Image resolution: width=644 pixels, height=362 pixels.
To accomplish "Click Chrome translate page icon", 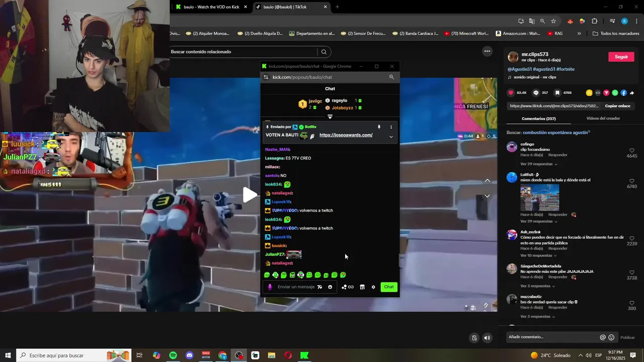I will click(532, 21).
